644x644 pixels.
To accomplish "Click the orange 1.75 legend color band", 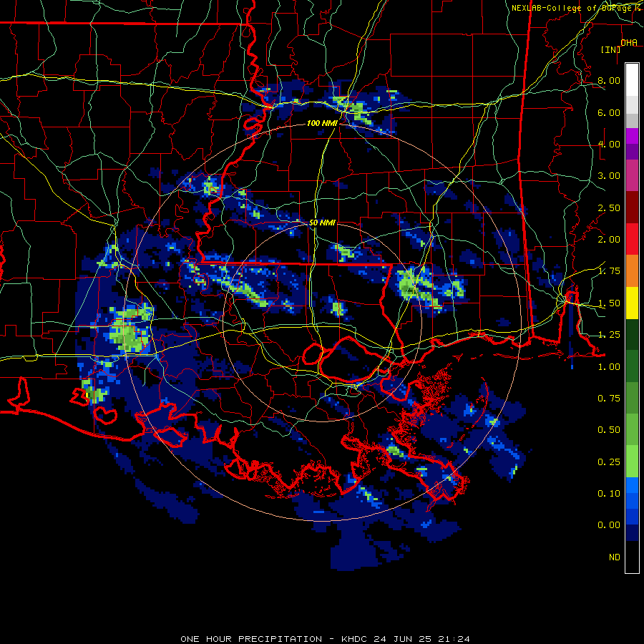I will [x=632, y=270].
